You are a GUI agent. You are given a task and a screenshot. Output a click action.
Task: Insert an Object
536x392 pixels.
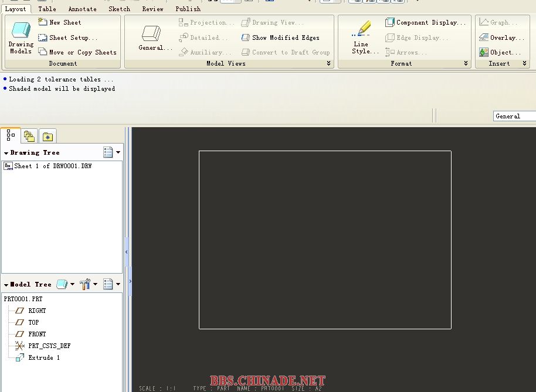[x=500, y=52]
